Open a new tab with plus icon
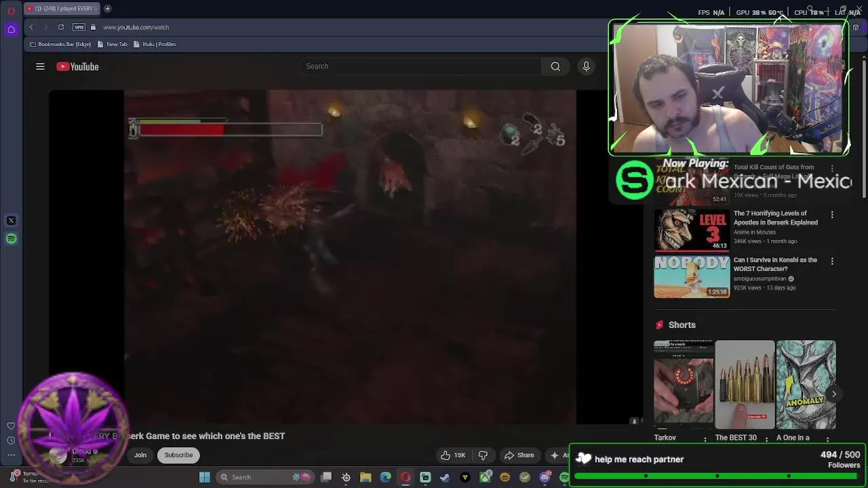Screen dimensions: 868x488 point(107,9)
